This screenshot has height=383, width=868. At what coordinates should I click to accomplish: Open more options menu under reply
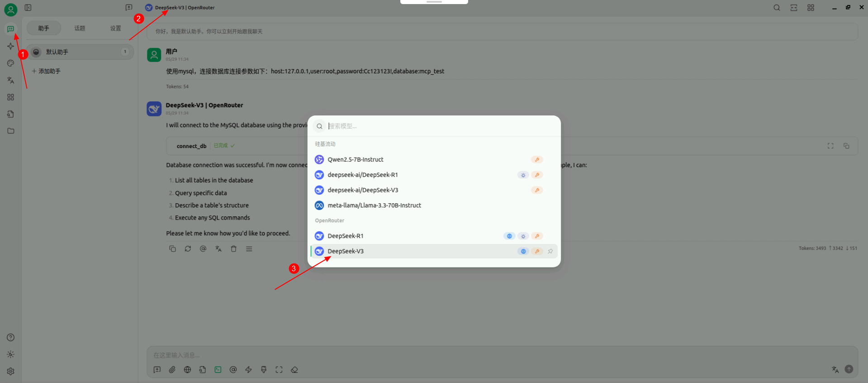pyautogui.click(x=249, y=249)
